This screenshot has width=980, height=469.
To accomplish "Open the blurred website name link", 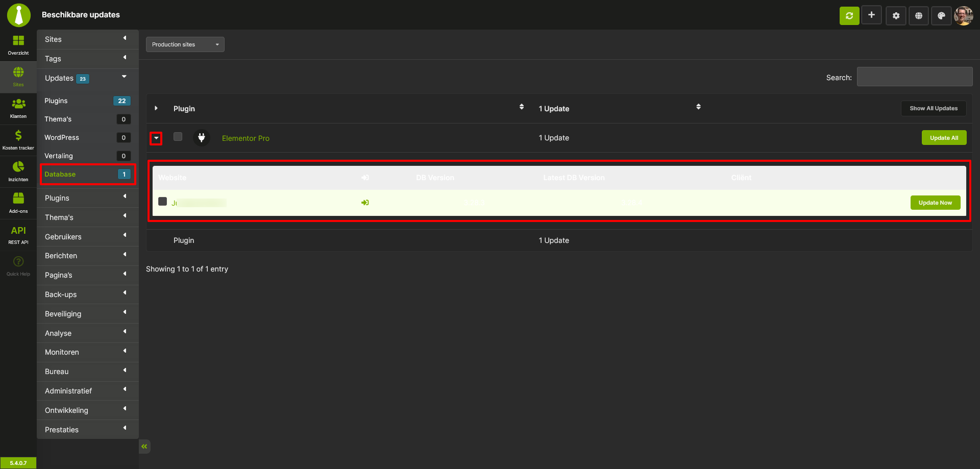I will pyautogui.click(x=199, y=203).
